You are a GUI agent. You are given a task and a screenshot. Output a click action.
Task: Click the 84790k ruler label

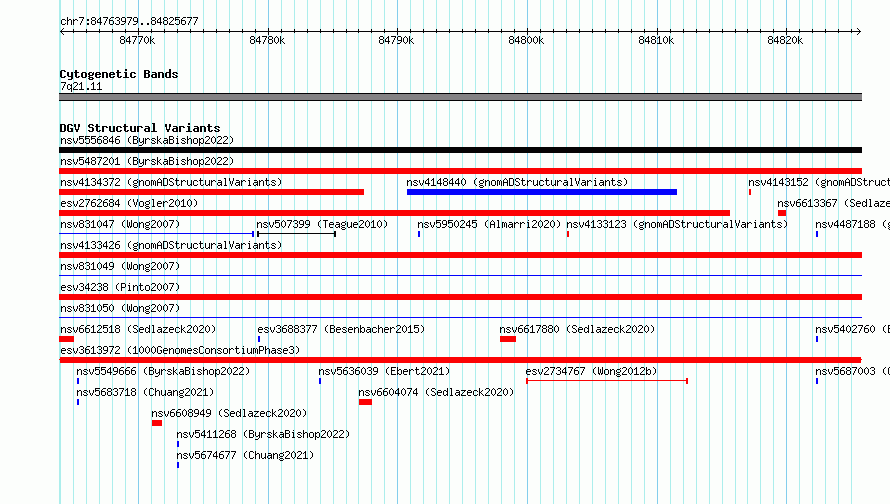pyautogui.click(x=396, y=40)
